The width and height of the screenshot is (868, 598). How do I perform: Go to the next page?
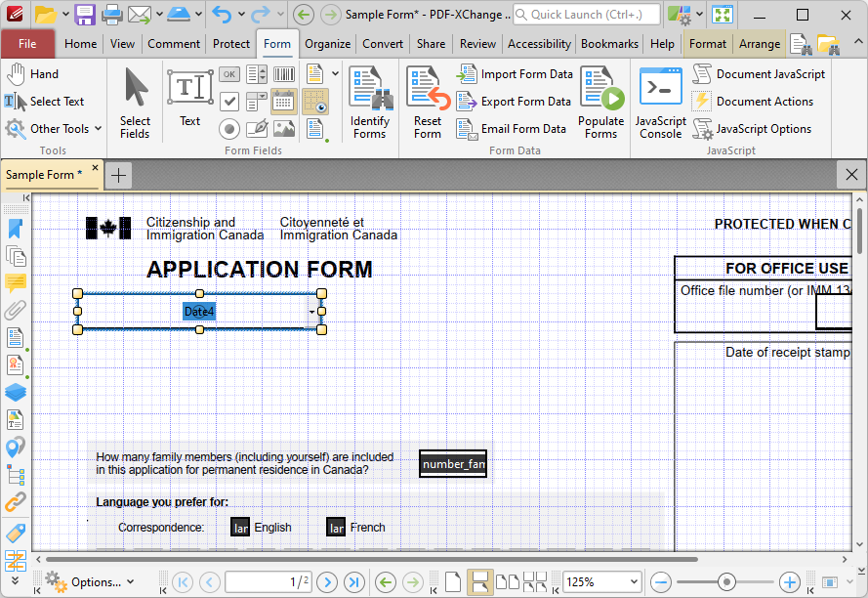[327, 582]
